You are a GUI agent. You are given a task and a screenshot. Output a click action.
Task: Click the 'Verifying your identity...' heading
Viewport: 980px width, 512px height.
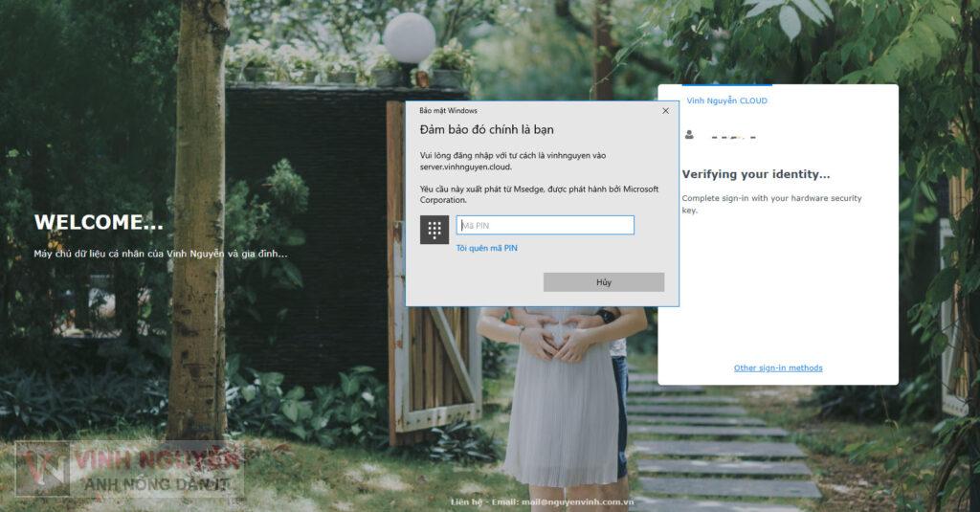[x=755, y=174]
